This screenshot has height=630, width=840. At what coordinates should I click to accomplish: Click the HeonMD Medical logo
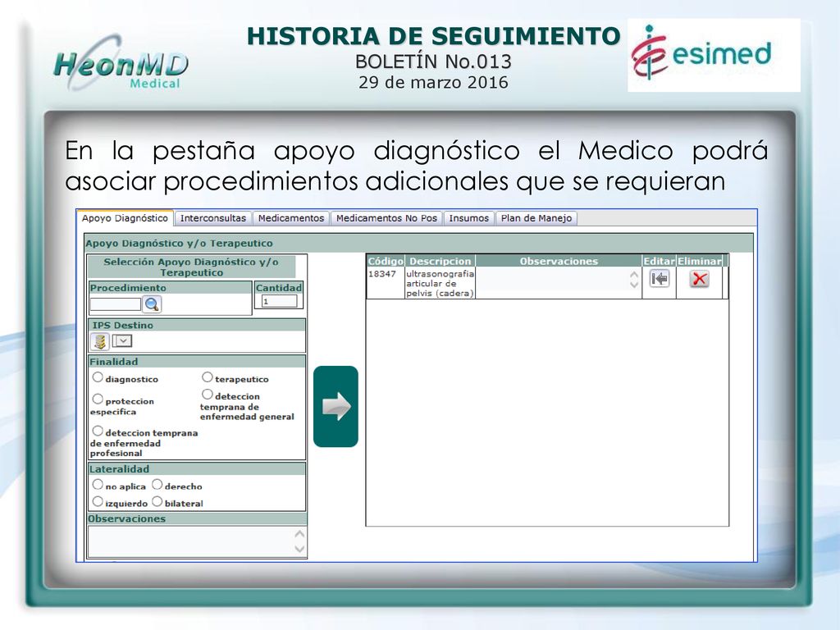[x=121, y=62]
